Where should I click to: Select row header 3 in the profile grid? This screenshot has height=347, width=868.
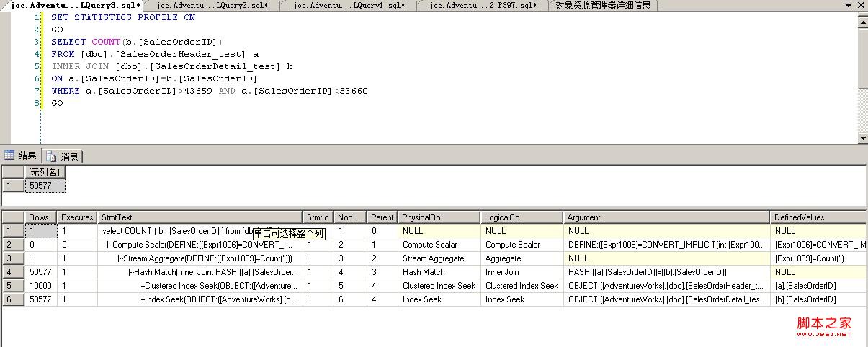click(13, 258)
